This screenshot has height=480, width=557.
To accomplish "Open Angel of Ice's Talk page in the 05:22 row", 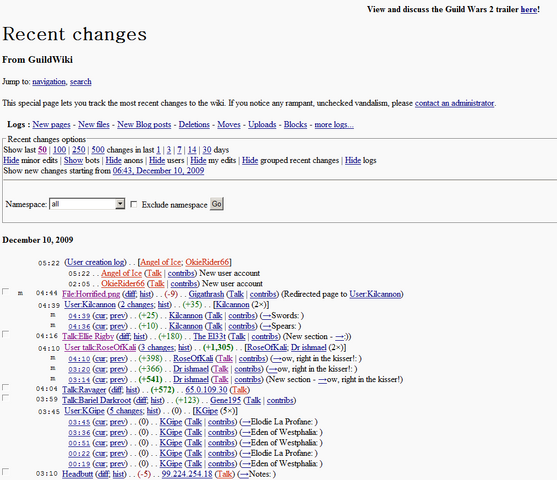I will point(154,273).
